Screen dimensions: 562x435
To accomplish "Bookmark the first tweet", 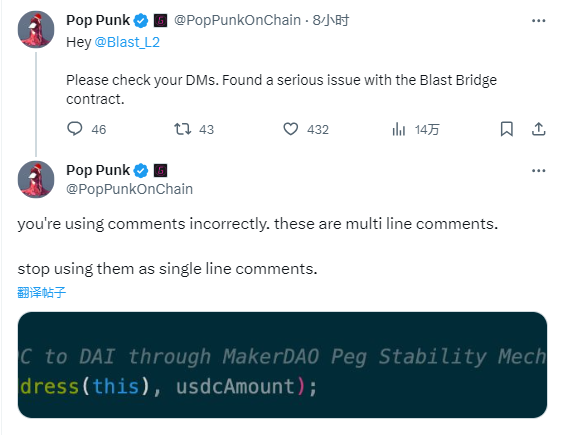I will pos(506,129).
